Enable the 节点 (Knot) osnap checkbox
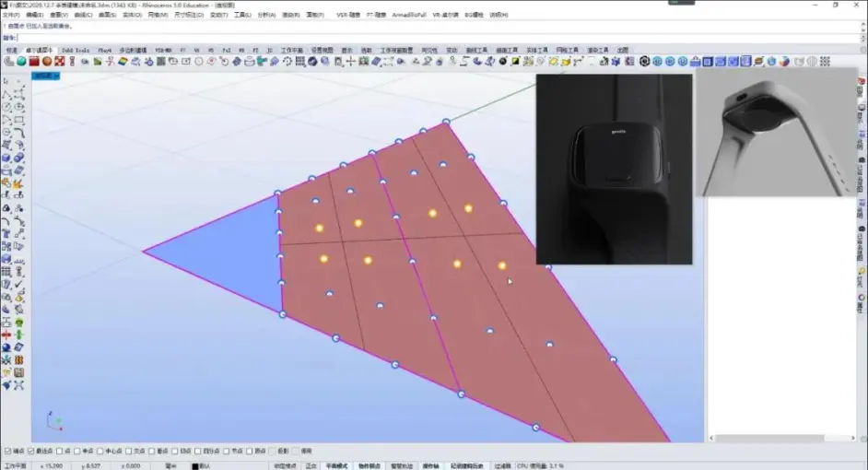This screenshot has height=470, width=868. [226, 452]
